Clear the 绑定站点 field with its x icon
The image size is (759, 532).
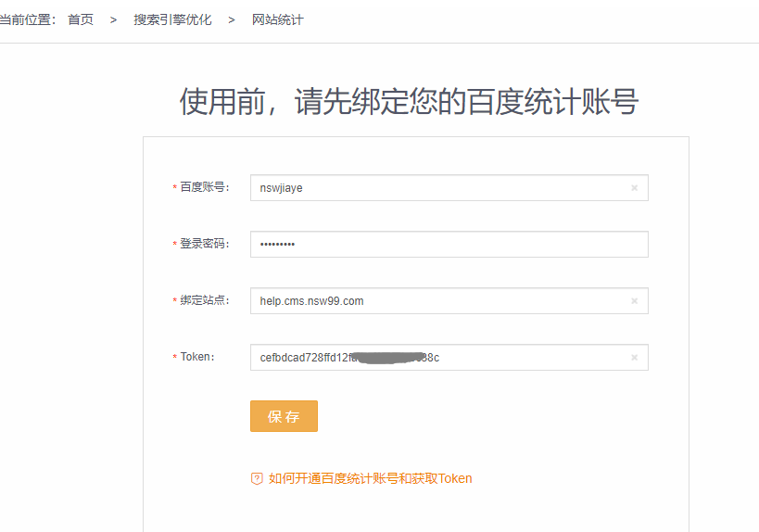point(634,301)
